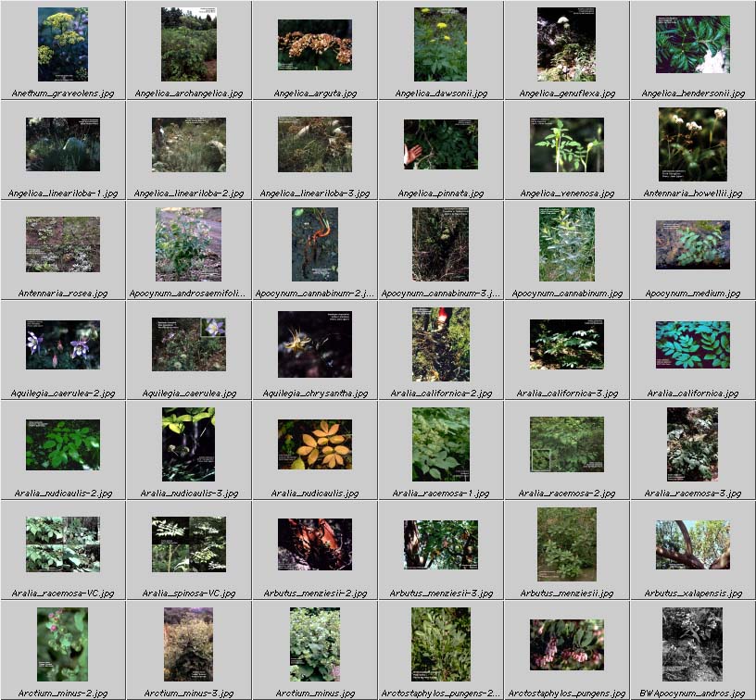Open Aquilegia_chrysantha.jpg image
Screen dimensions: 756x700
(314, 344)
